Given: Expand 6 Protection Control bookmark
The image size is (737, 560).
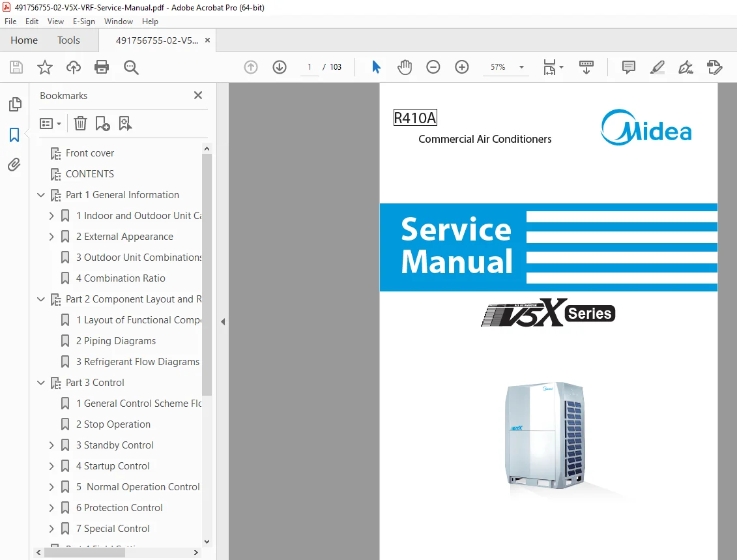Looking at the screenshot, I should point(51,508).
